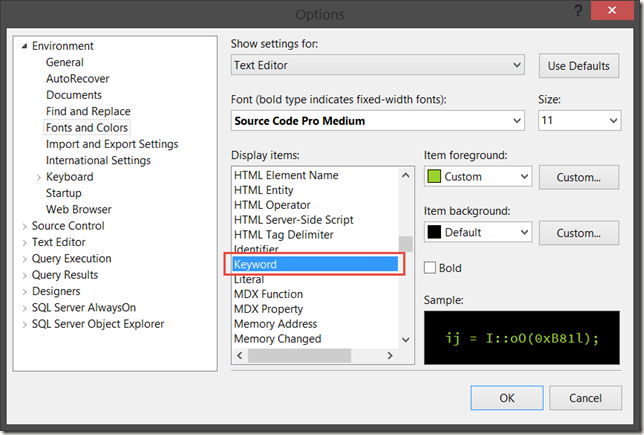Open the Font dropdown list

coord(377,121)
